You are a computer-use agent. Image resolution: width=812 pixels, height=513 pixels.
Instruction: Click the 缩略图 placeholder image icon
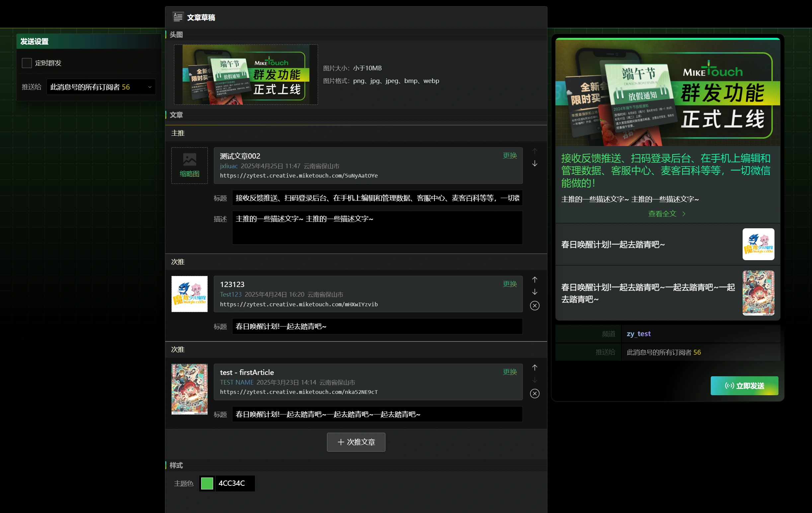coord(190,159)
